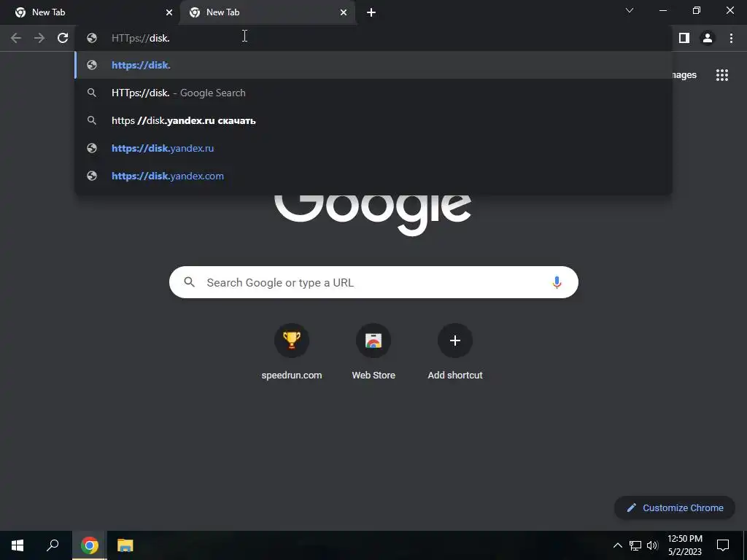Select 'HTTps://disk. - Google Search' suggestion
This screenshot has height=560, width=747.
pos(373,93)
